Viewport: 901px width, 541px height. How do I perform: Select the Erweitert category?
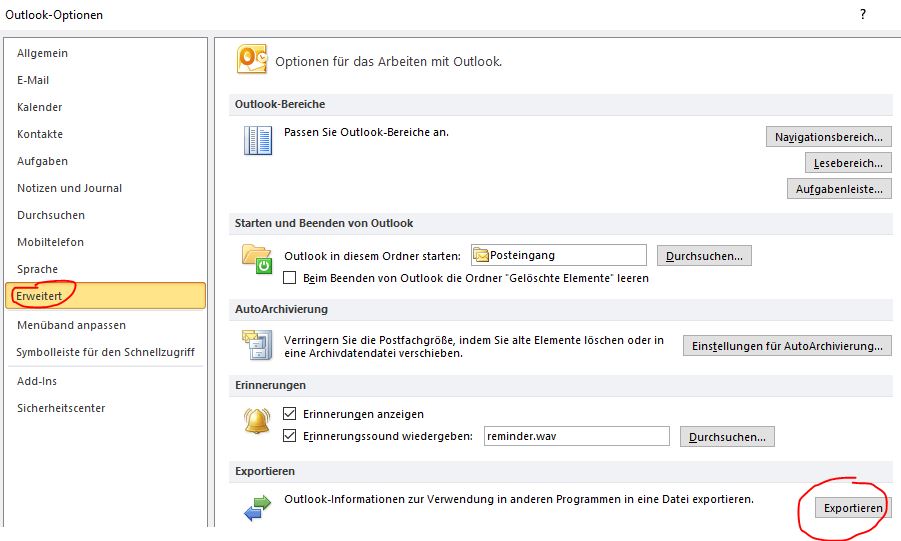point(106,296)
